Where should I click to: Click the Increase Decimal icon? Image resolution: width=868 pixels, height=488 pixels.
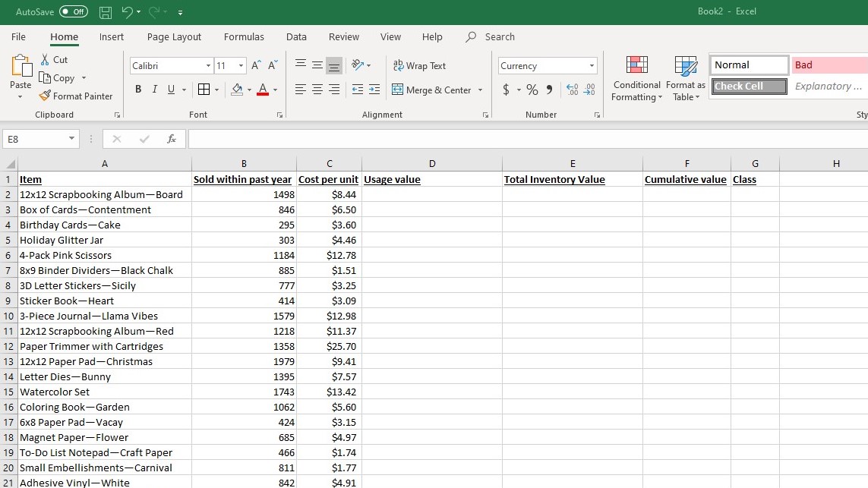coord(575,89)
